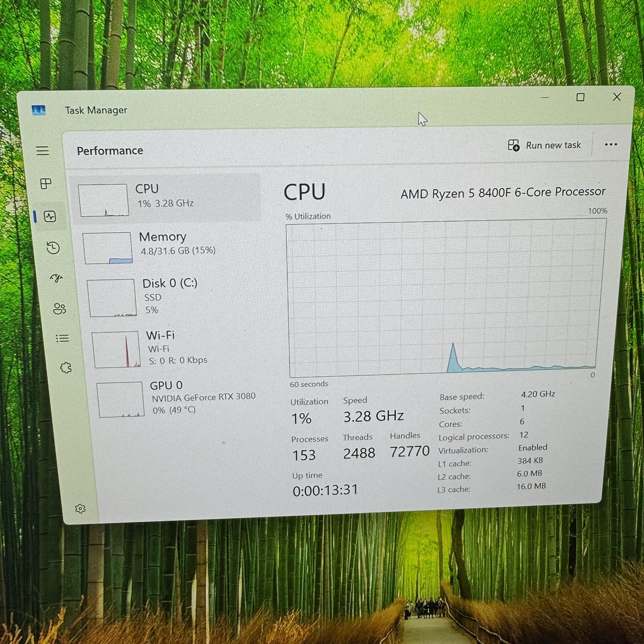Click the 4.8/31.6 GB (15%) memory text
This screenshot has height=644, width=644.
click(x=178, y=251)
